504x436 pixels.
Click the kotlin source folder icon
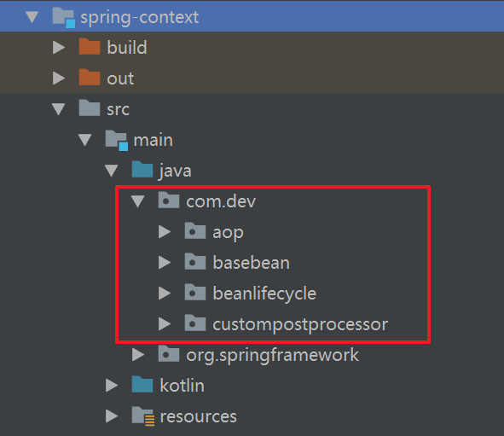(142, 384)
